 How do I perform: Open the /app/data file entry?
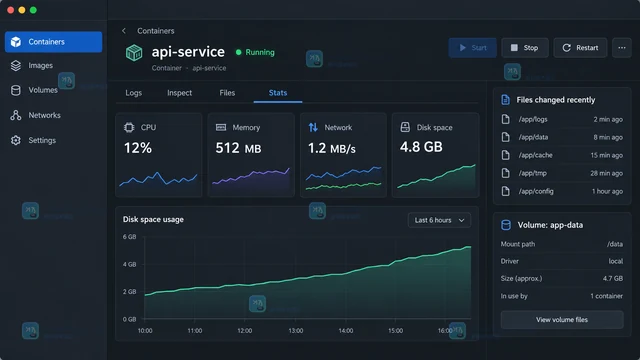pos(562,137)
